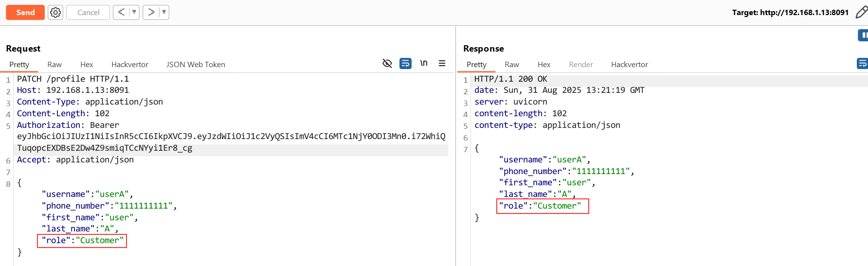This screenshot has height=266, width=868.
Task: Expand forward history dropdown arrow
Action: point(164,12)
